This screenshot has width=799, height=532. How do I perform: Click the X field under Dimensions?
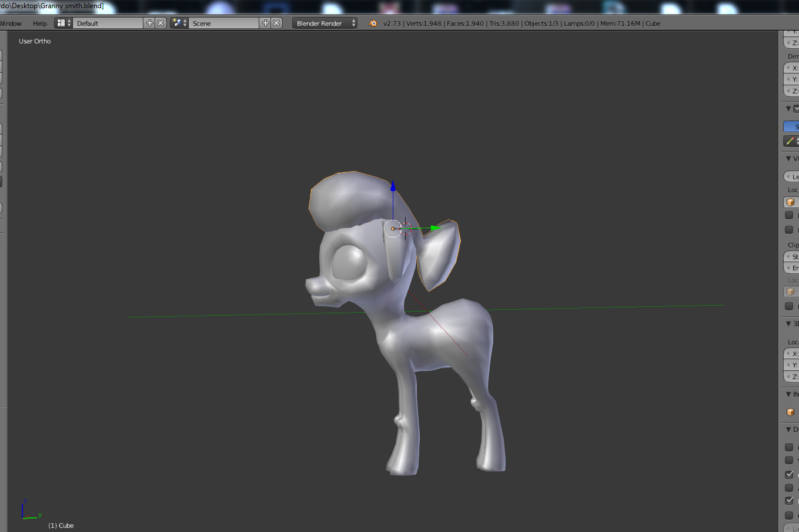click(x=791, y=68)
